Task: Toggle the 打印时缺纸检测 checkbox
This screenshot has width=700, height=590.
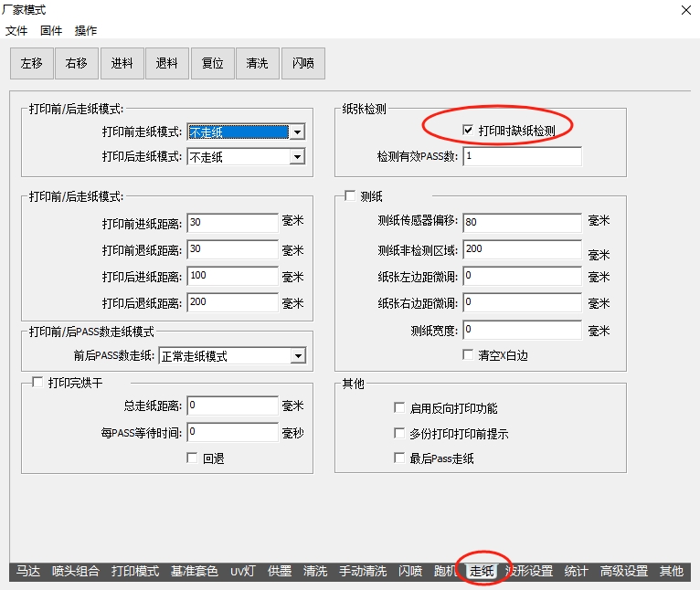Action: click(469, 131)
